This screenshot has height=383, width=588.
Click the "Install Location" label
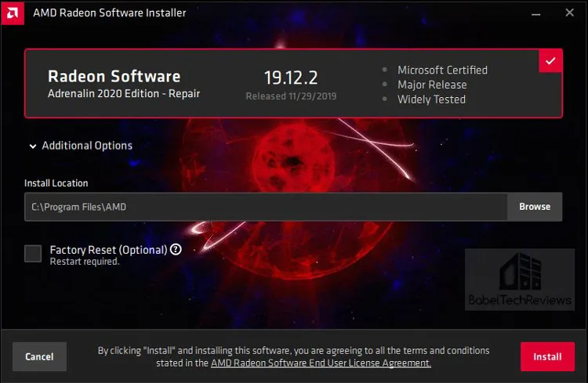56,183
